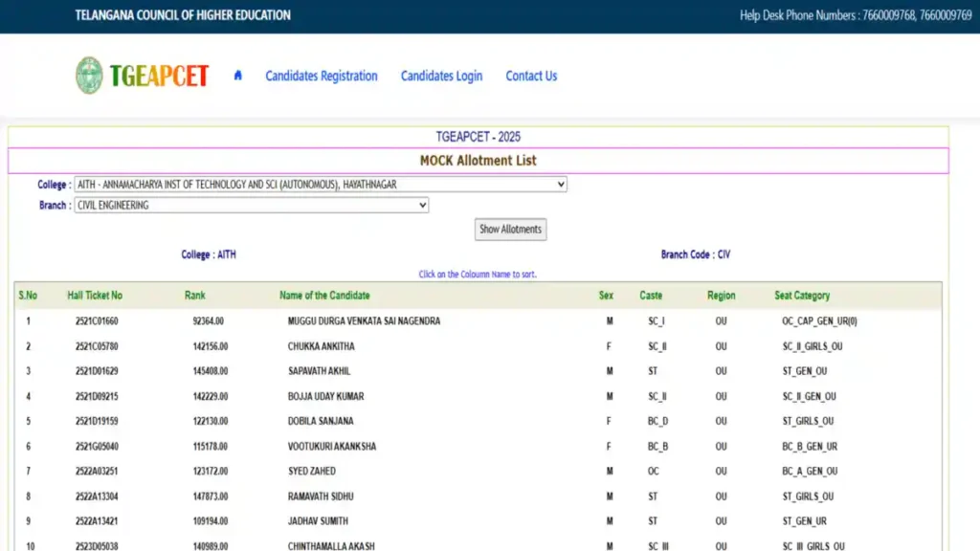Viewport: 980px width, 551px height.
Task: Open Candidates Registration page
Action: click(x=322, y=76)
